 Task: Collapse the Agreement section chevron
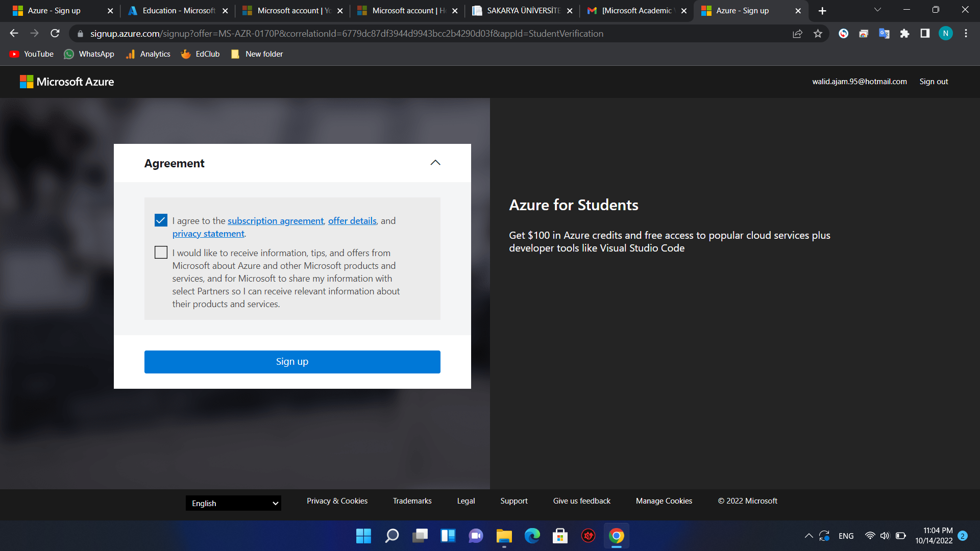(x=435, y=163)
